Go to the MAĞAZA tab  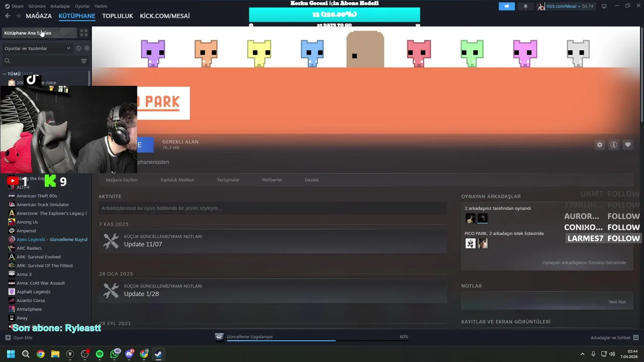coord(39,16)
